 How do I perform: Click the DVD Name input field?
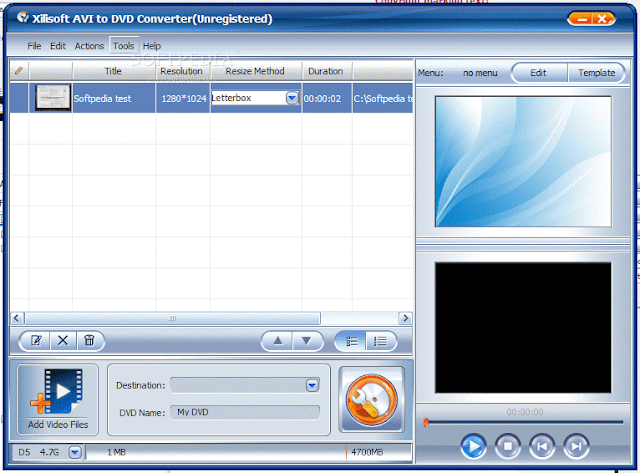[x=245, y=412]
